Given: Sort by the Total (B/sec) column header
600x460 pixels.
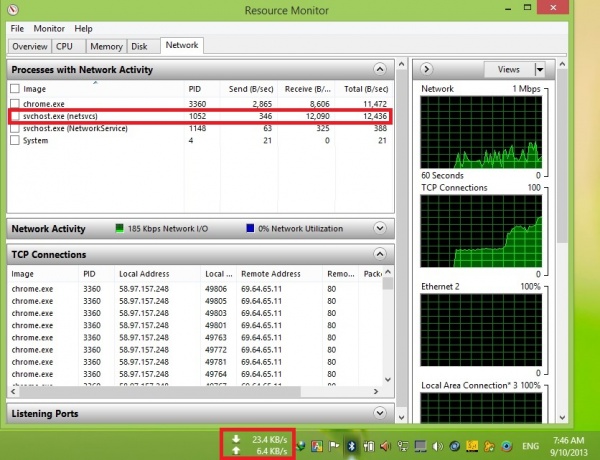Looking at the screenshot, I should click(366, 89).
